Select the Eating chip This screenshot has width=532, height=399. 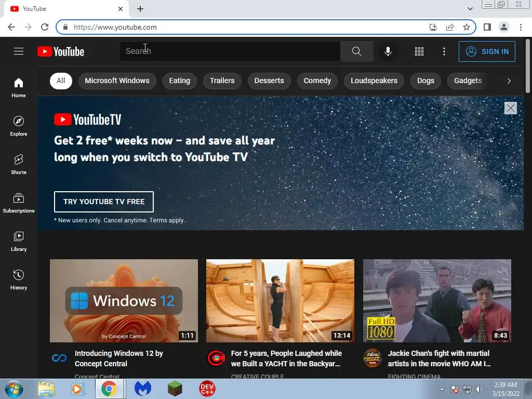pos(179,81)
